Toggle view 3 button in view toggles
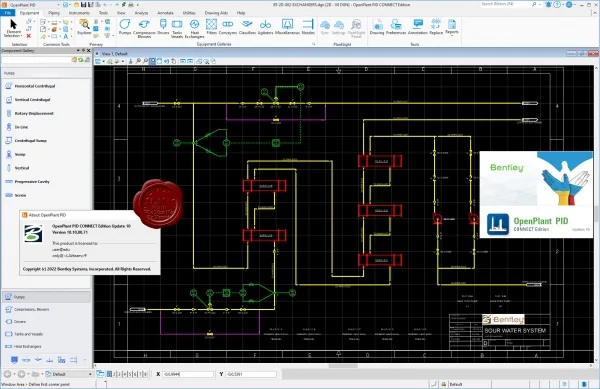This screenshot has height=389, width=600. [119, 374]
